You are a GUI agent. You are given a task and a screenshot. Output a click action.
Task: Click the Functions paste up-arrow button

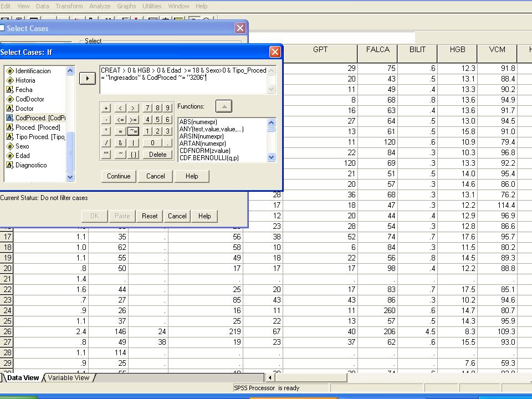coord(224,106)
